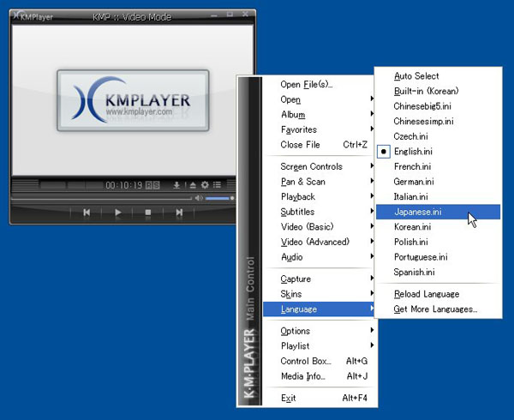Select French.ini language
Viewport: 514px width, 420px height.
439,166
